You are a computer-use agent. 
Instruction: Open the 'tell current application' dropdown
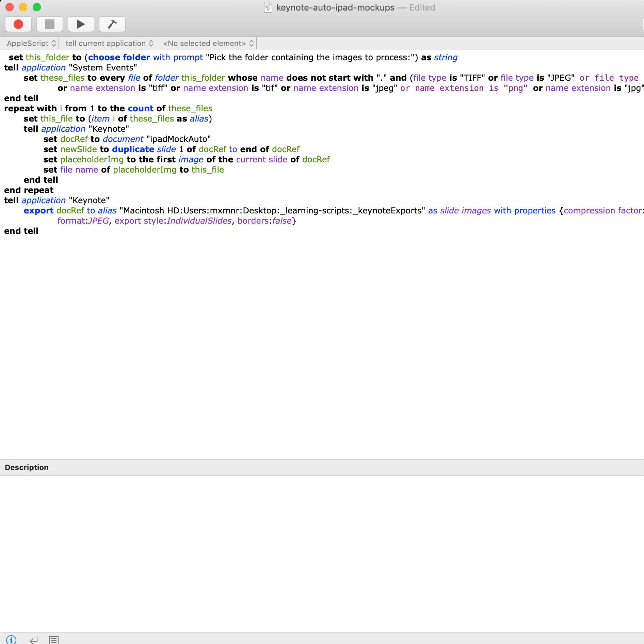tap(109, 43)
